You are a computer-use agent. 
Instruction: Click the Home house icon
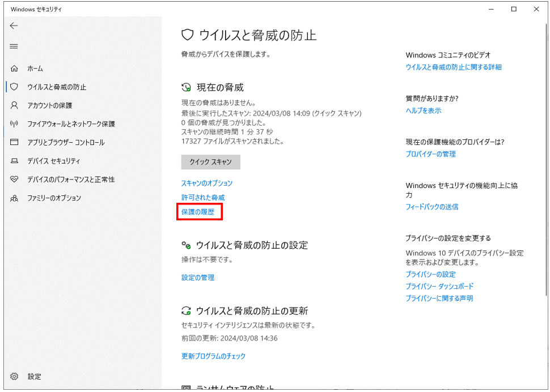pos(14,69)
